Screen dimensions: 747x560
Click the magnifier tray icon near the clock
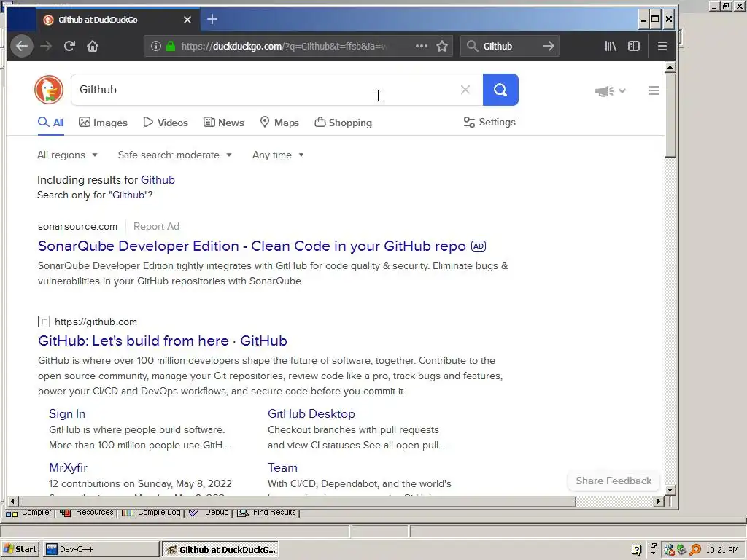[695, 550]
